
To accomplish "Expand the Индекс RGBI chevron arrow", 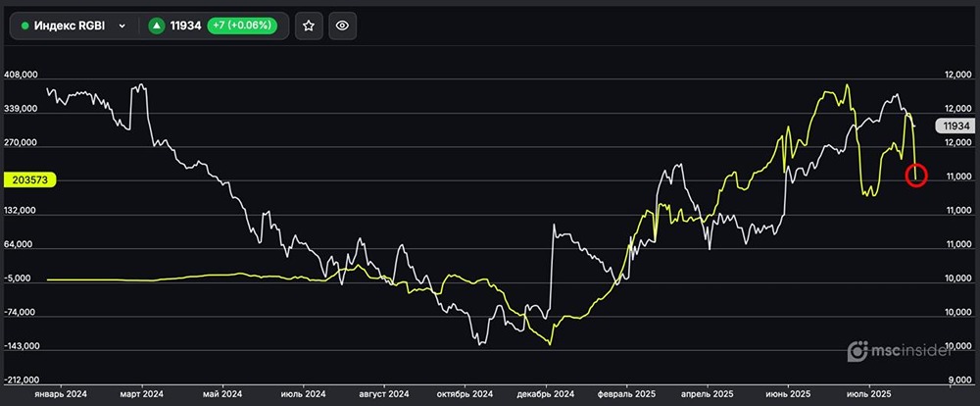I will (x=122, y=25).
